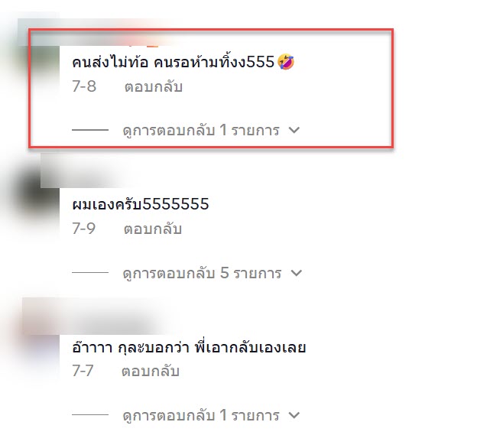Open "ดูการตอบกลับ 1 รายการ" text below 7-7 comment
The width and height of the screenshot is (503, 448).
(x=201, y=415)
